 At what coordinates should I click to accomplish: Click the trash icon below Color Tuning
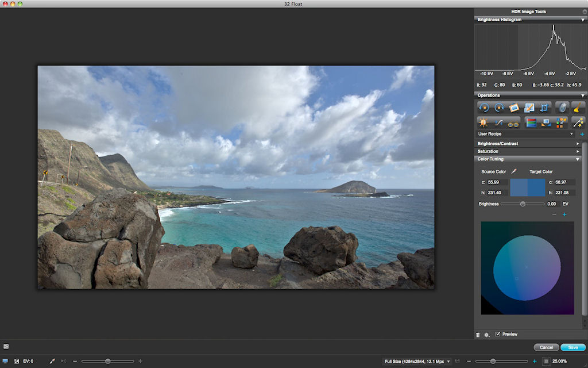tap(478, 335)
